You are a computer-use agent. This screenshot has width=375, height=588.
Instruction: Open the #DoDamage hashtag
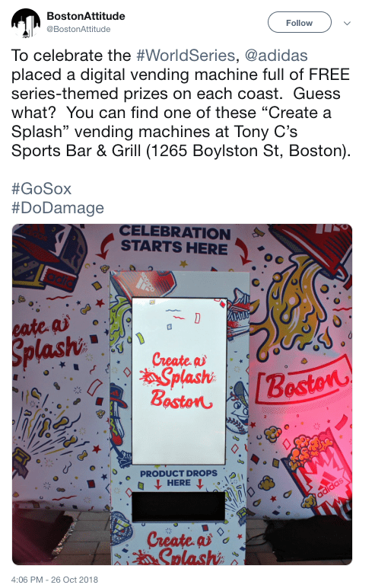(x=58, y=208)
